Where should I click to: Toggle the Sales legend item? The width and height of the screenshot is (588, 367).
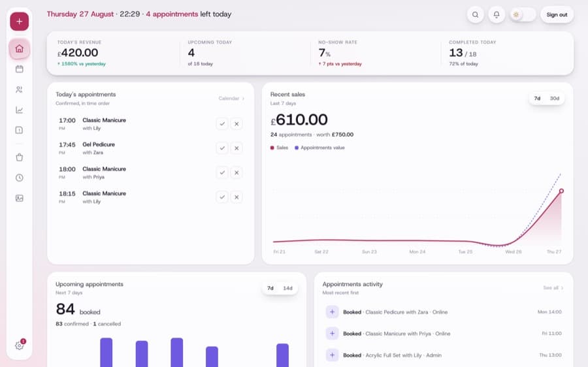pyautogui.click(x=280, y=148)
